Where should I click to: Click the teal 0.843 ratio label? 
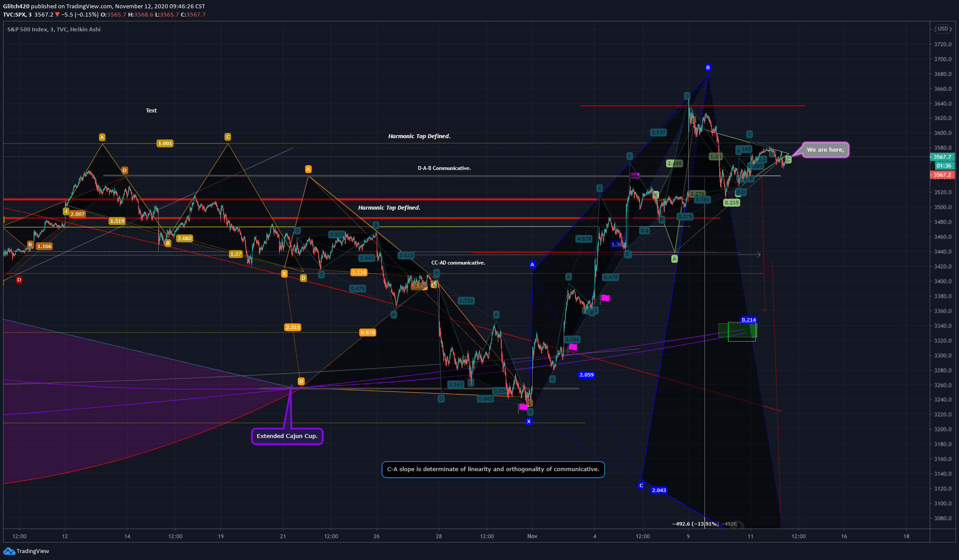[x=485, y=399]
